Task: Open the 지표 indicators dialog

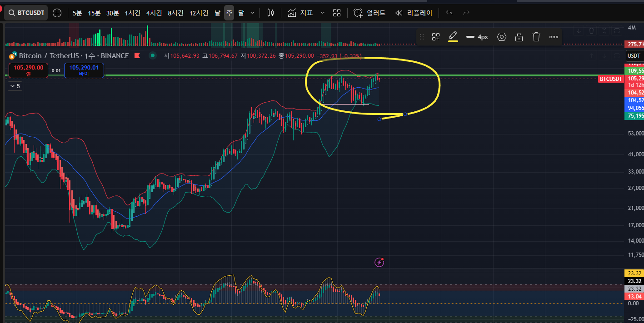Action: (x=300, y=13)
